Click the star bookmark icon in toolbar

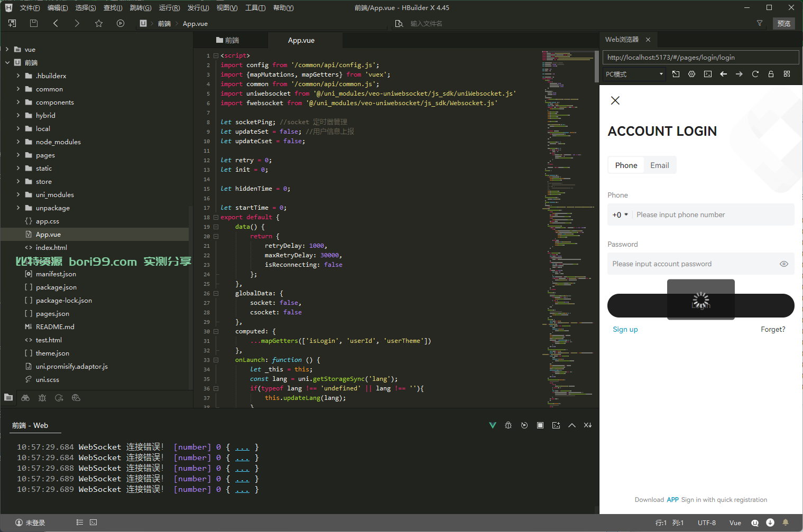point(99,23)
